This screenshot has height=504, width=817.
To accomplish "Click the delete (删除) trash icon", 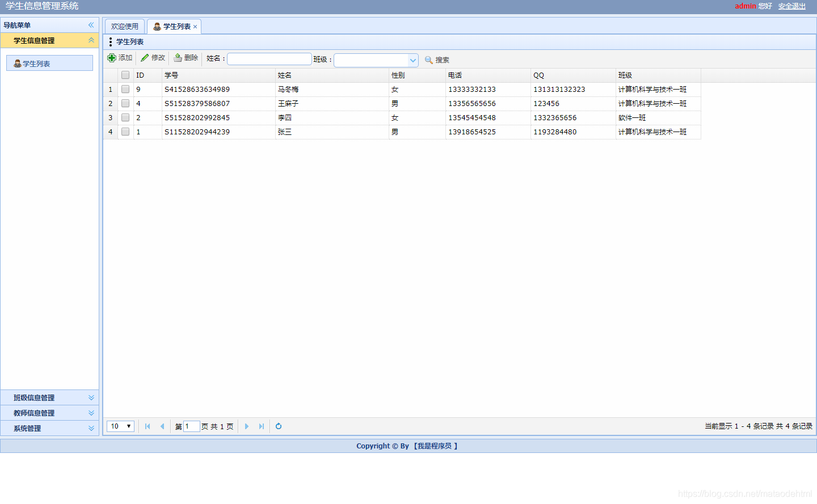I will point(178,58).
